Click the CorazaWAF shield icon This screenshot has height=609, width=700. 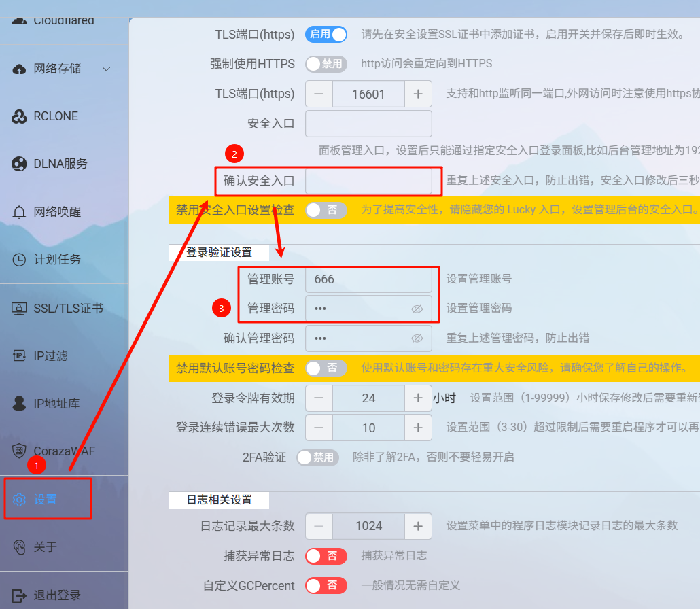coord(20,451)
